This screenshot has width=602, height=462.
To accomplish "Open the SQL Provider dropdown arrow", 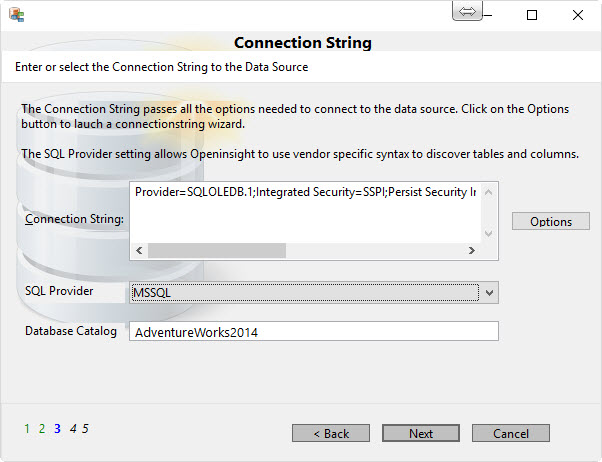I will [489, 293].
